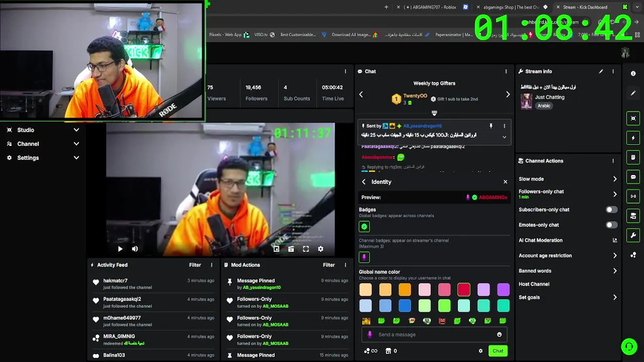644x362 pixels.
Task: Open Mod Actions Filter
Action: [x=329, y=265]
